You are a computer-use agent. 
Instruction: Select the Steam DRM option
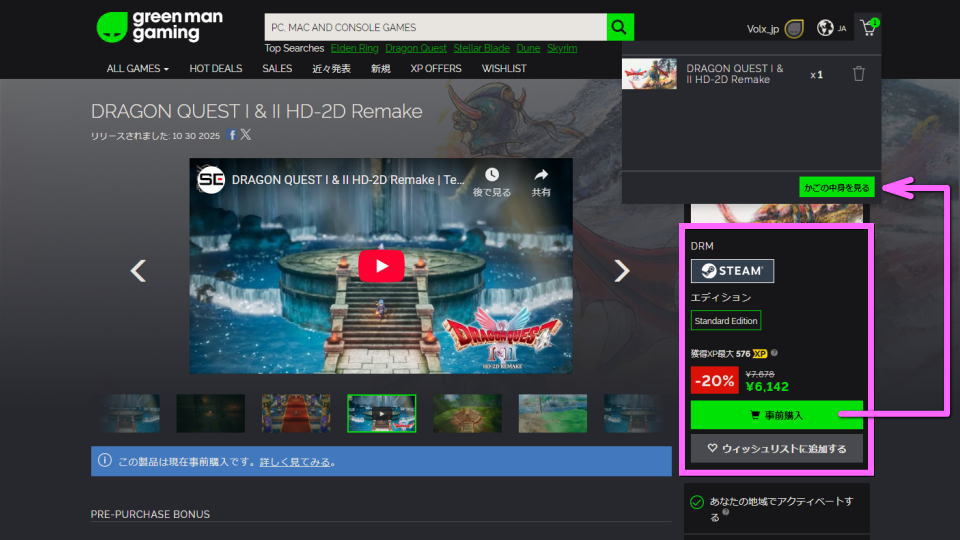tap(732, 271)
